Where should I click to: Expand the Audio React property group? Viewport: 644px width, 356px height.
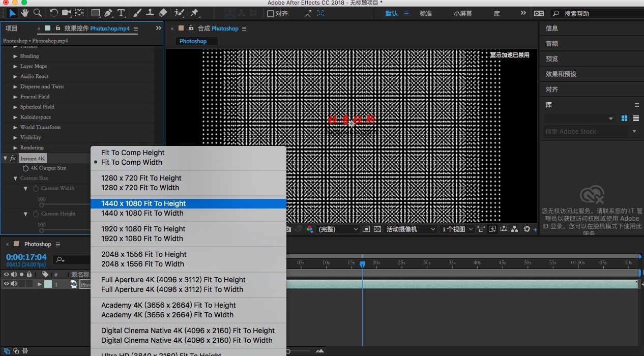[x=15, y=76]
